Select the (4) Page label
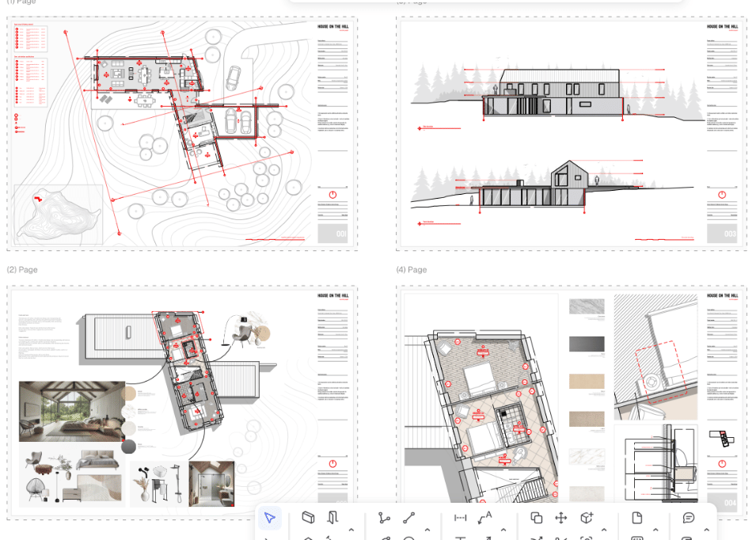Image resolution: width=756 pixels, height=540 pixels. point(412,269)
